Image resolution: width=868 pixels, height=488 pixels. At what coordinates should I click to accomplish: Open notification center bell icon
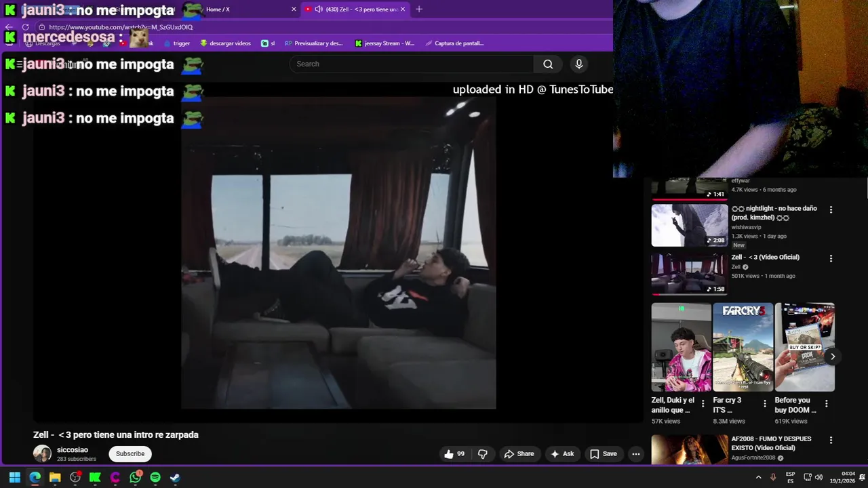[862, 477]
